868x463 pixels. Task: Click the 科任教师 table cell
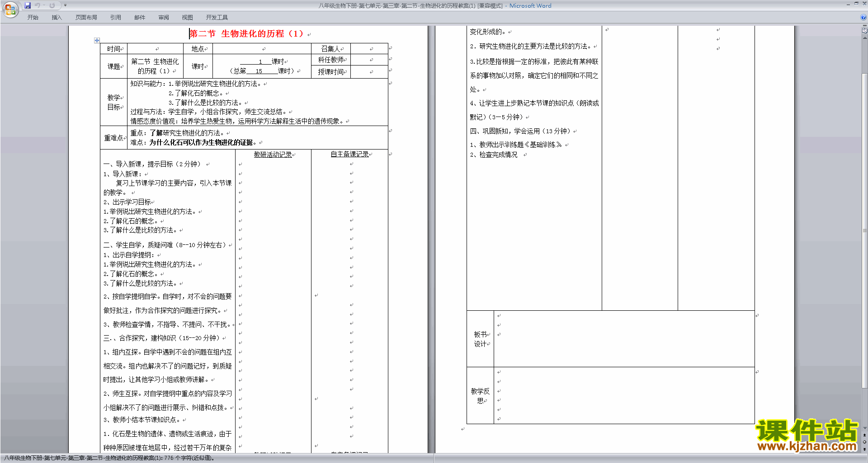[331, 60]
